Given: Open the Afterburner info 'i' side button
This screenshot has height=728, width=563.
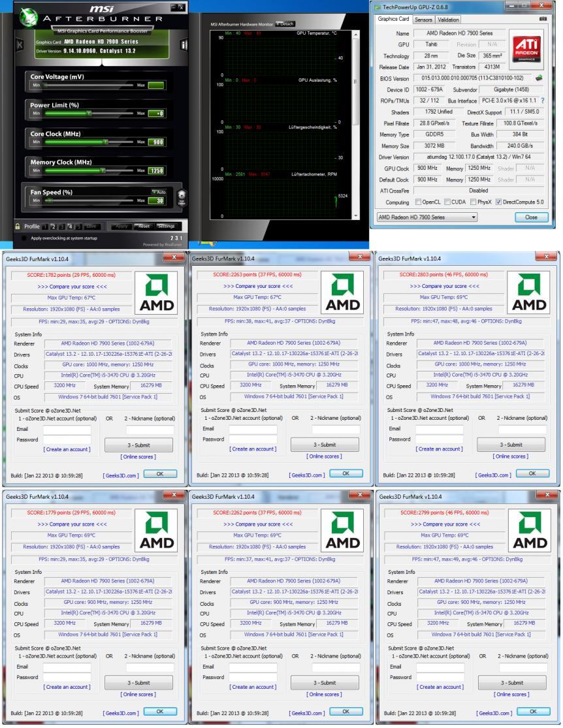Looking at the screenshot, I should 184,44.
